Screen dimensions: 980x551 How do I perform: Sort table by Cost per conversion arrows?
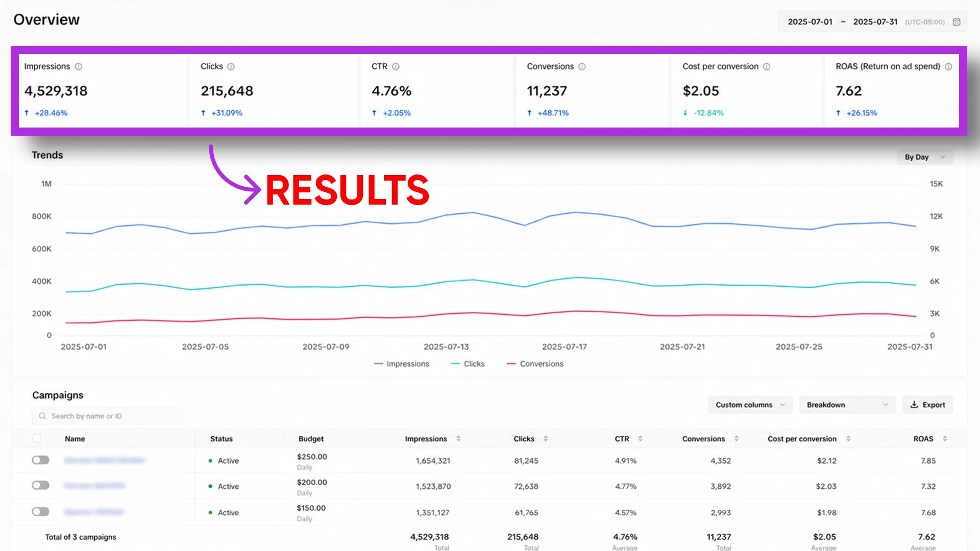(x=848, y=439)
